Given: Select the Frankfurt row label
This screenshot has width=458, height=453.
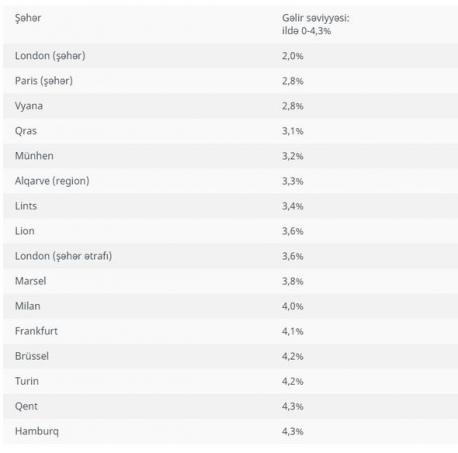Looking at the screenshot, I should [x=36, y=331].
